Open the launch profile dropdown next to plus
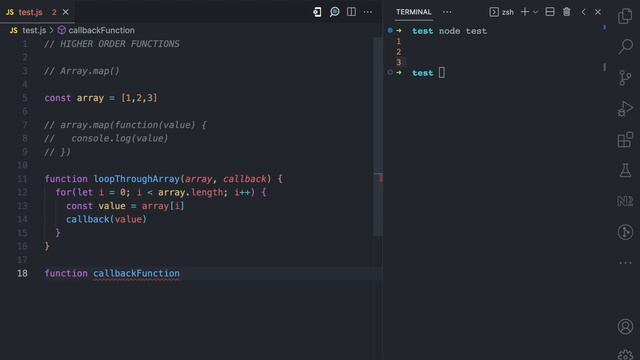The width and height of the screenshot is (640, 360). (x=535, y=12)
